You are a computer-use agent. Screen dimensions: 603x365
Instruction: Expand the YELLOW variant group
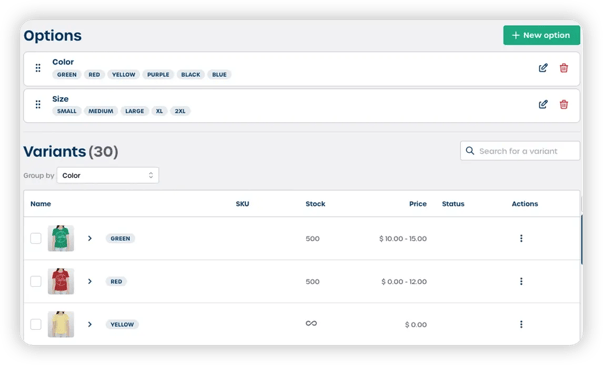(x=90, y=324)
